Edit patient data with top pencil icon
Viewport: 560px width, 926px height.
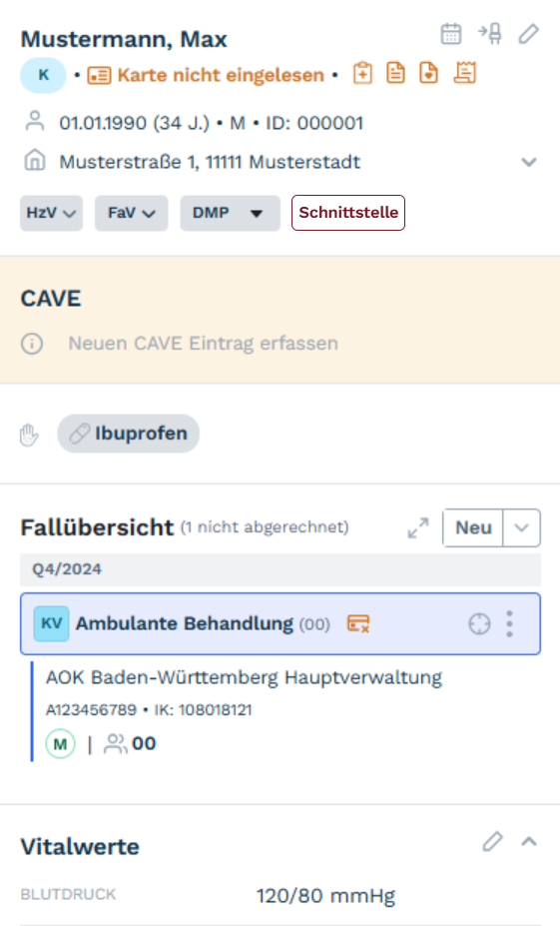pyautogui.click(x=529, y=34)
